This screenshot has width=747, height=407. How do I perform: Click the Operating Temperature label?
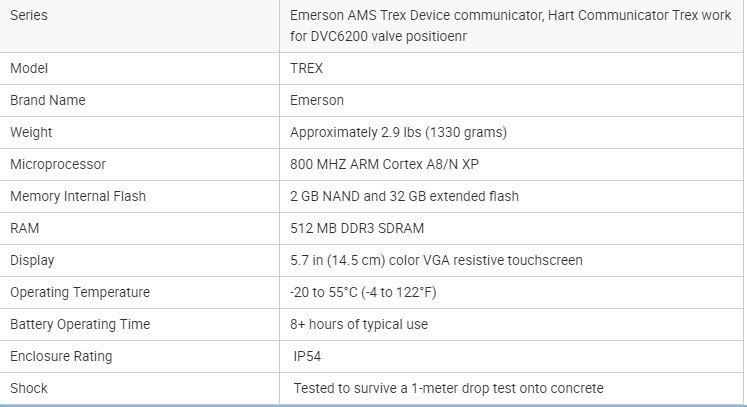[80, 292]
